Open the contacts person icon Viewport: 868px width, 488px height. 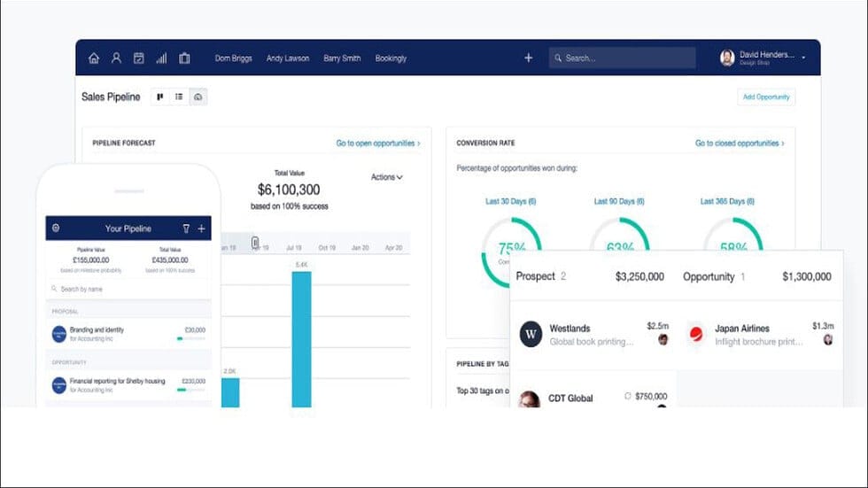coord(116,58)
